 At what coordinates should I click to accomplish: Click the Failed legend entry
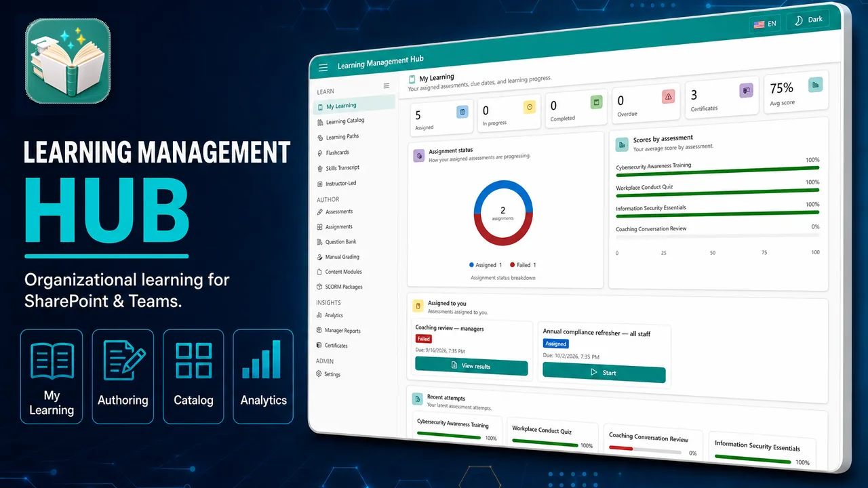point(523,265)
